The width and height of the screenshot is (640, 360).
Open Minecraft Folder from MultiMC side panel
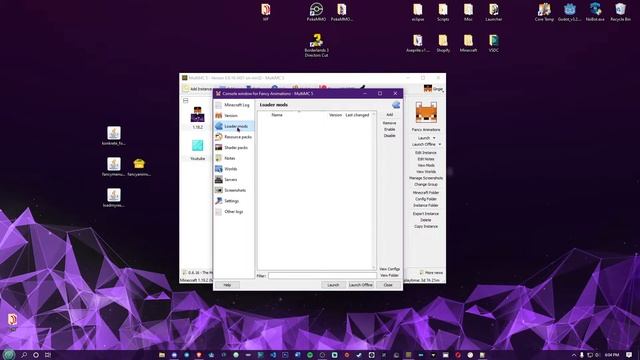426,192
